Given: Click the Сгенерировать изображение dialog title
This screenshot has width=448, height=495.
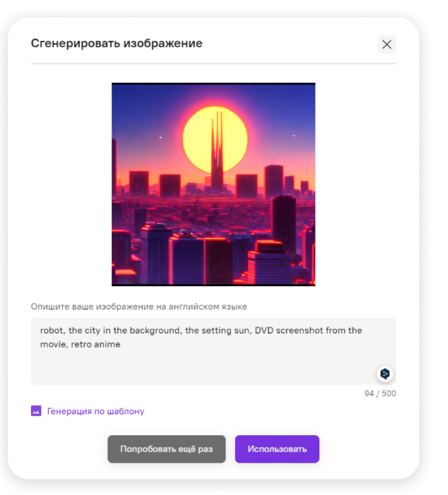Looking at the screenshot, I should point(116,43).
